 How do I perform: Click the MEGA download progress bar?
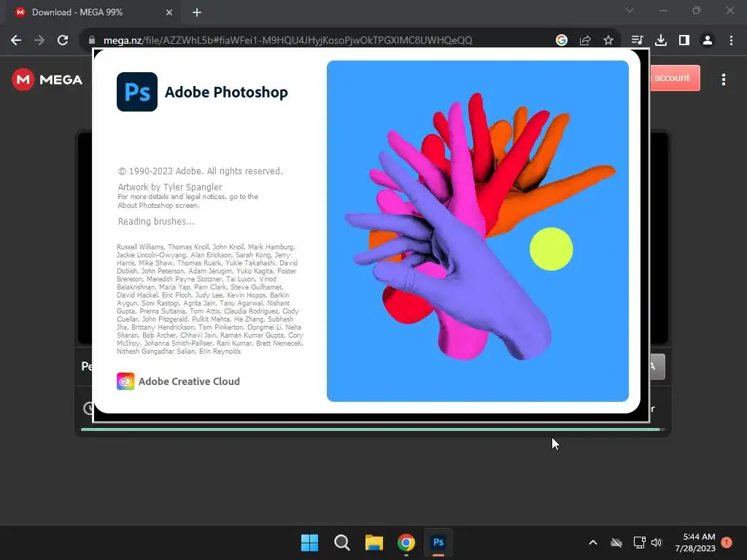click(373, 429)
